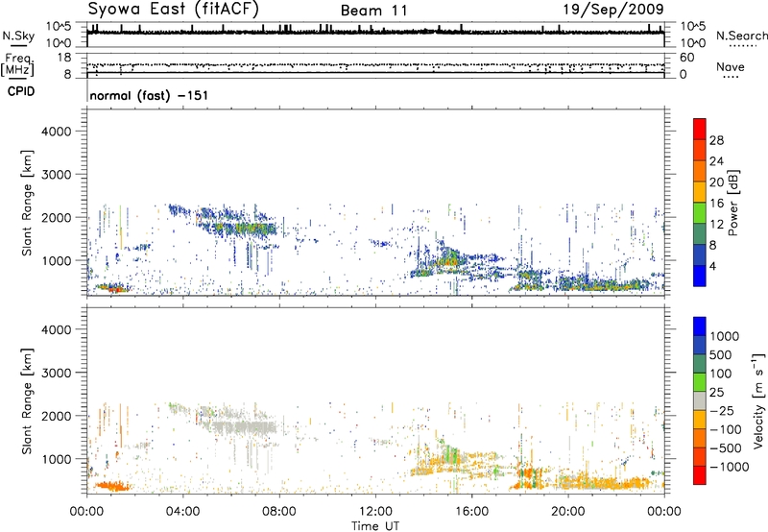Click the '60' Nave tick label
The image size is (768, 532).
tap(686, 58)
